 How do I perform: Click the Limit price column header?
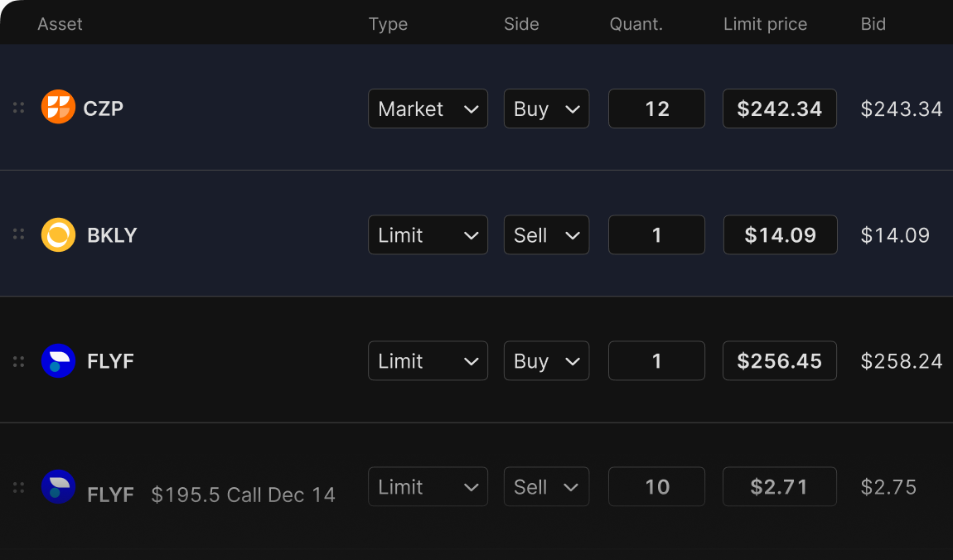765,24
